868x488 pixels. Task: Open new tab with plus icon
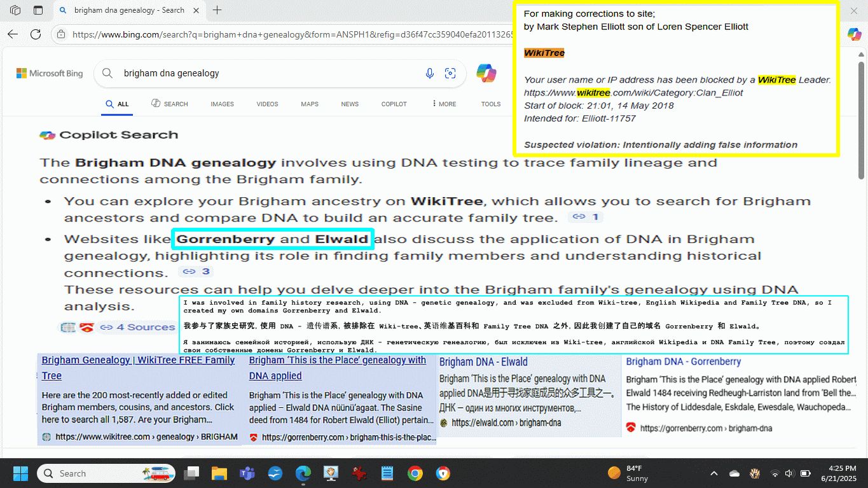(x=217, y=10)
